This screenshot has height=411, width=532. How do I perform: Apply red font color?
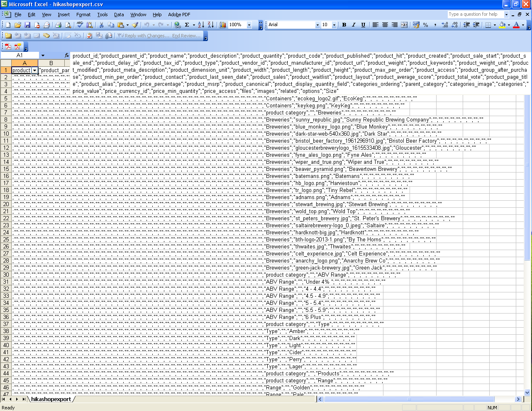(516, 25)
